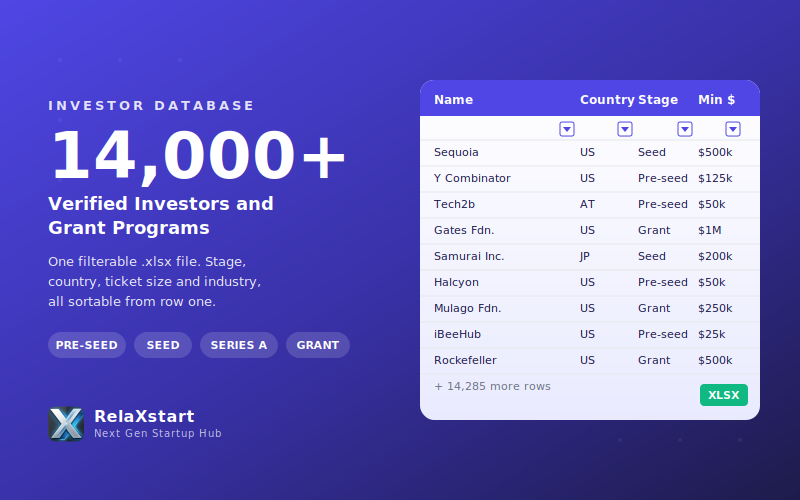Click the INVESTOR DATABASE label
Image resolution: width=800 pixels, height=500 pixels.
[151, 106]
